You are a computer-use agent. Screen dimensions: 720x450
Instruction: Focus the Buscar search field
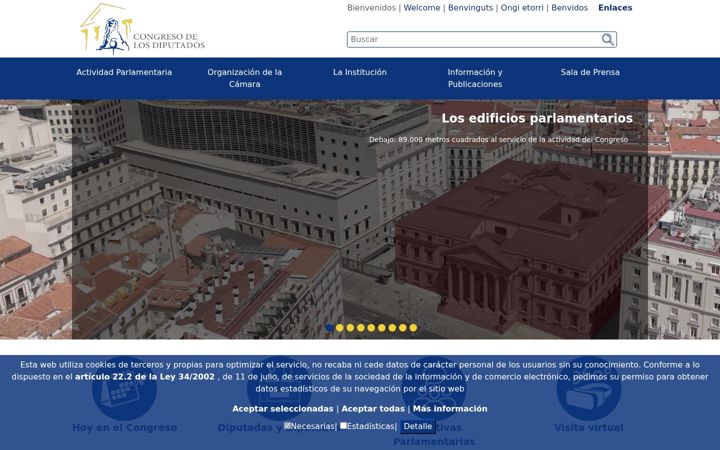pos(482,39)
